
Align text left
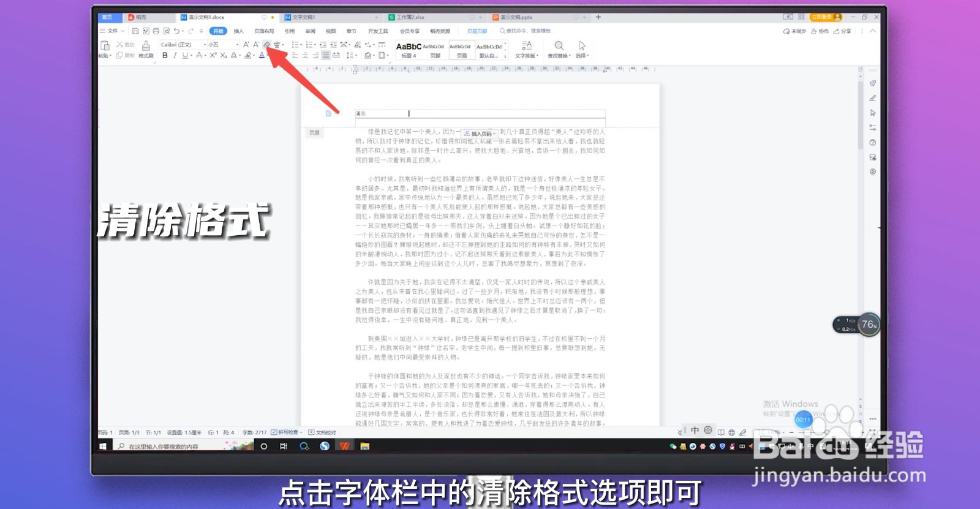pos(295,55)
